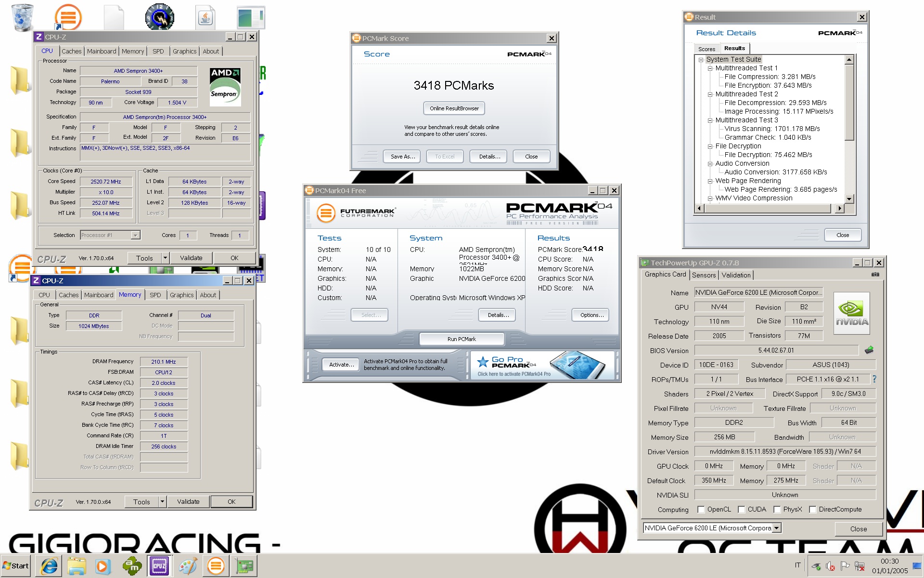The height and width of the screenshot is (578, 924).
Task: Switch to Sensors tab in GPU-Z
Action: coord(704,275)
